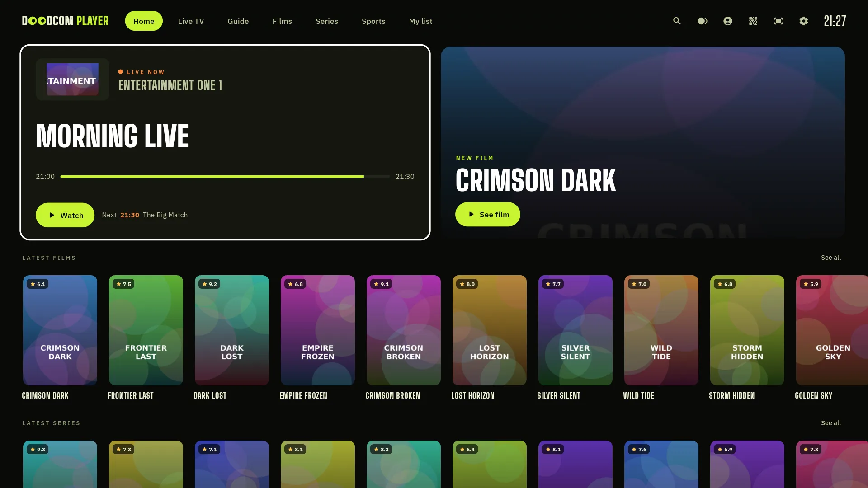Click the Watch button for Morning Live
868x488 pixels.
65,215
